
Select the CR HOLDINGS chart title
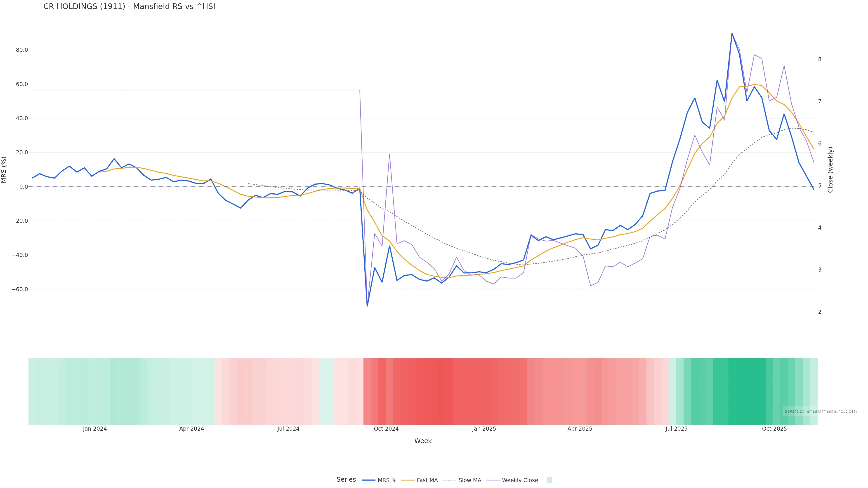pos(129,7)
